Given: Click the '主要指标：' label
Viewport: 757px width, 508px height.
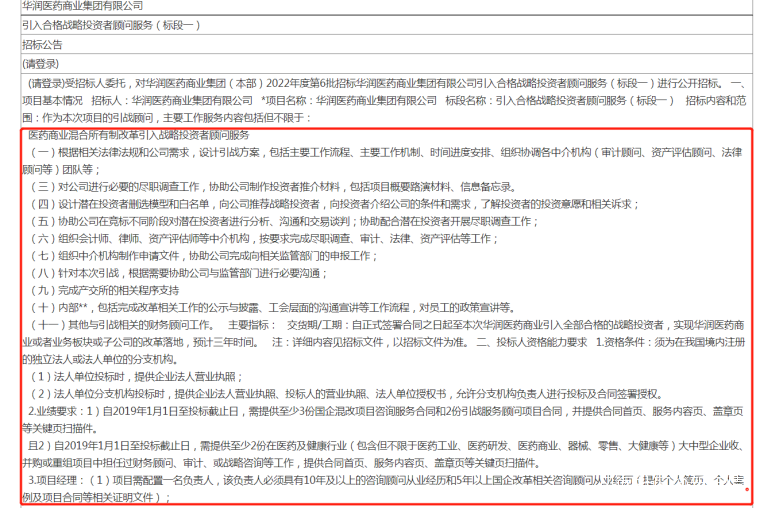Looking at the screenshot, I should [252, 325].
